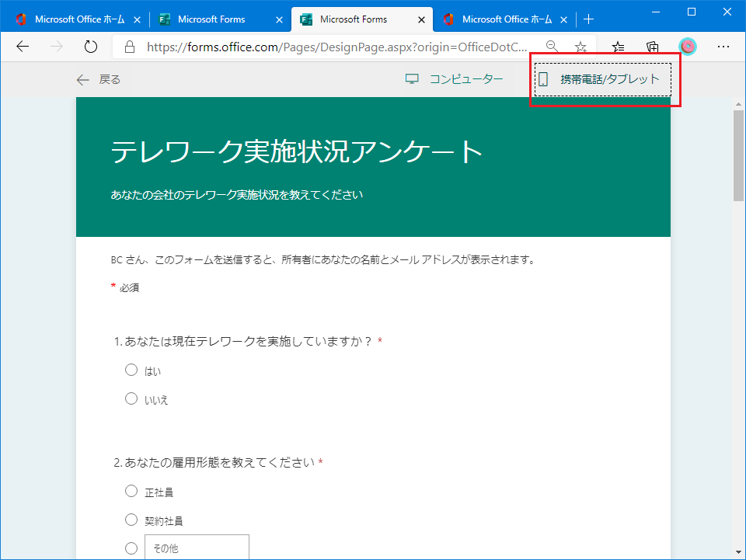The image size is (746, 560).
Task: Select the いいえ radio option
Action: pos(131,398)
